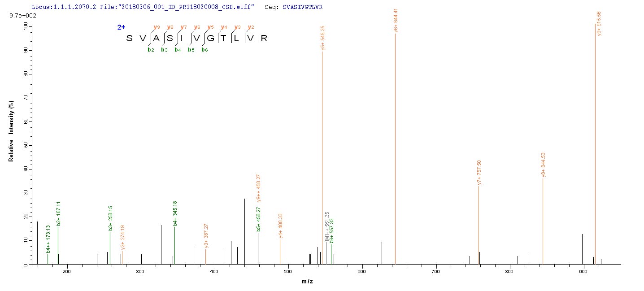
Task: Click the blue 2+ charge state label
Action: pyautogui.click(x=121, y=27)
